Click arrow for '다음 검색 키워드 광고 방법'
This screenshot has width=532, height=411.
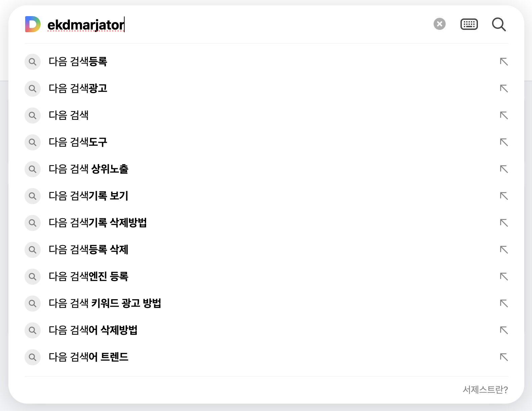coord(504,303)
